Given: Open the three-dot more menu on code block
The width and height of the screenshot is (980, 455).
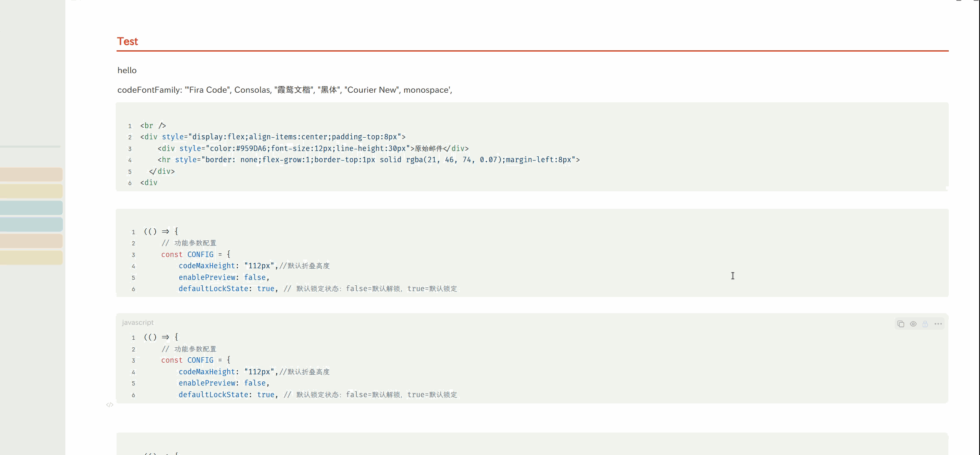Looking at the screenshot, I should pos(938,324).
